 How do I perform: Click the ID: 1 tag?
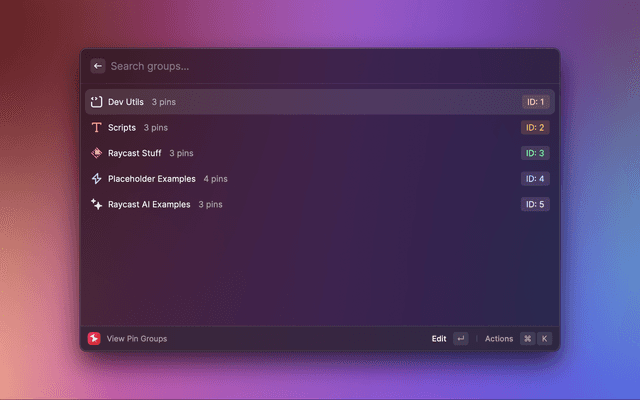pos(535,102)
